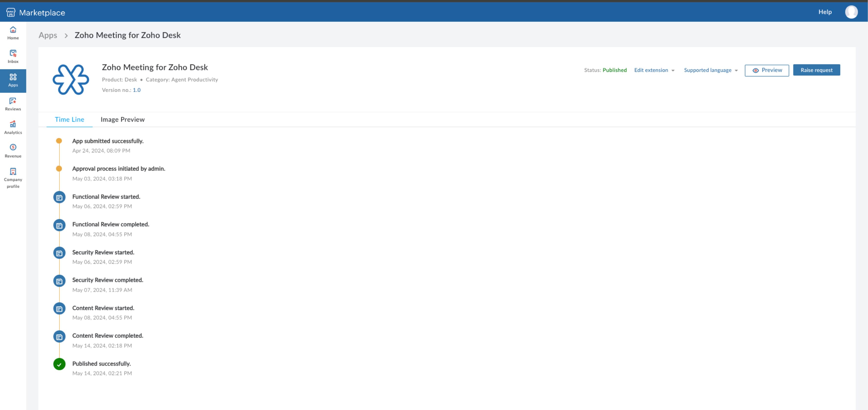Click 'Security Review started.' text
The width and height of the screenshot is (868, 410).
pyautogui.click(x=103, y=252)
